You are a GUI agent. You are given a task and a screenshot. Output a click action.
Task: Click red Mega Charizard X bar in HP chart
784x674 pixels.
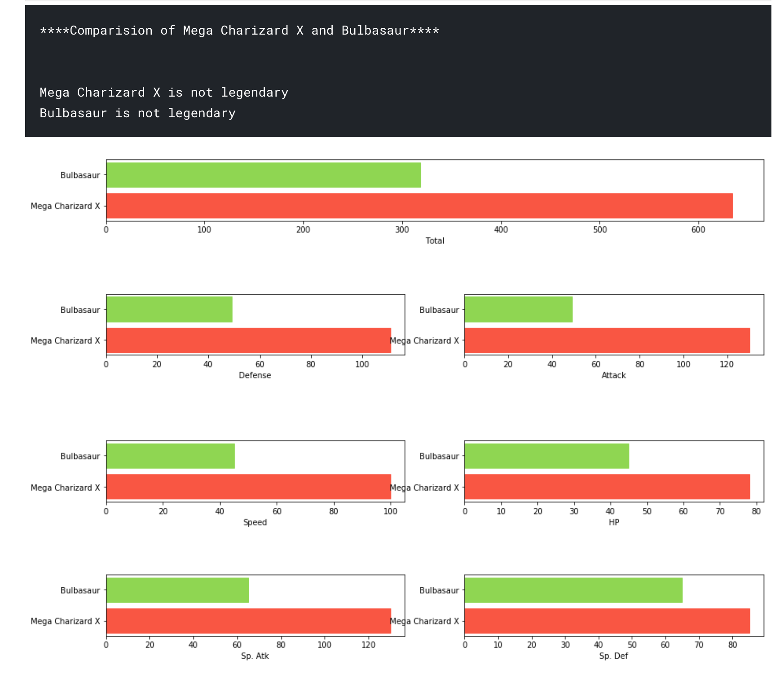coord(607,487)
